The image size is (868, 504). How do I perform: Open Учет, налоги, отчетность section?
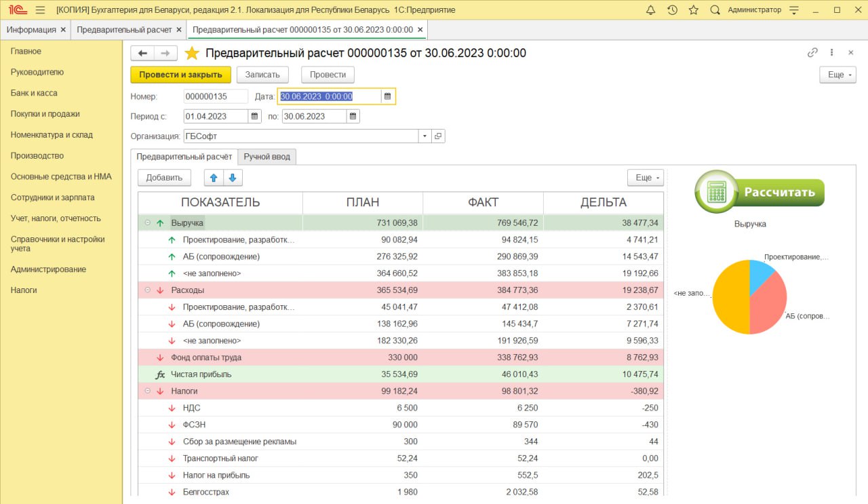click(x=56, y=218)
